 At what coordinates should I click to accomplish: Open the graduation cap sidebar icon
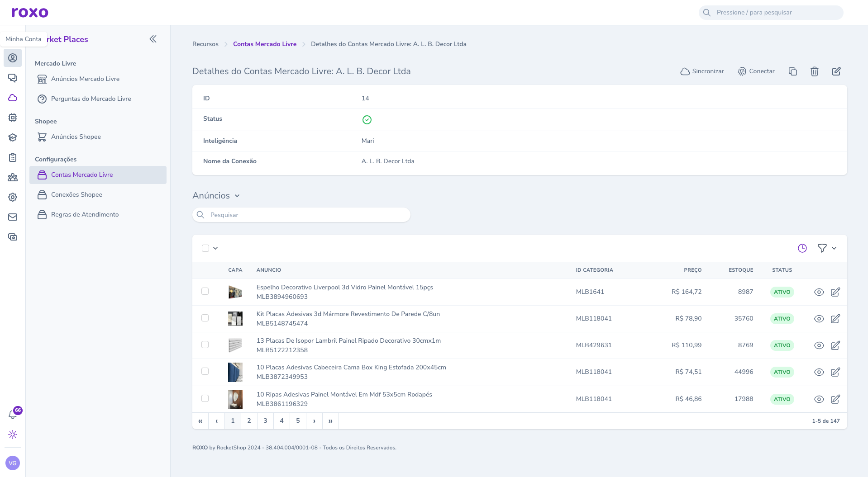(13, 137)
